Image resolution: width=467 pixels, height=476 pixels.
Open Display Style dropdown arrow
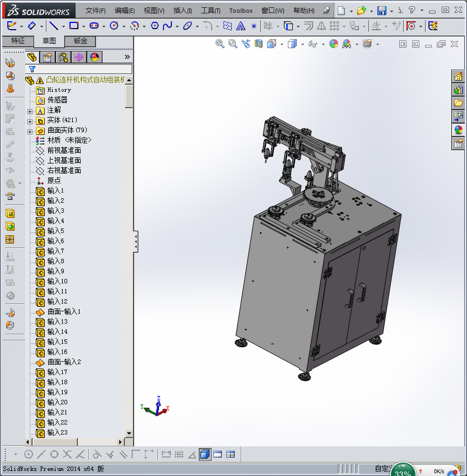click(x=302, y=45)
